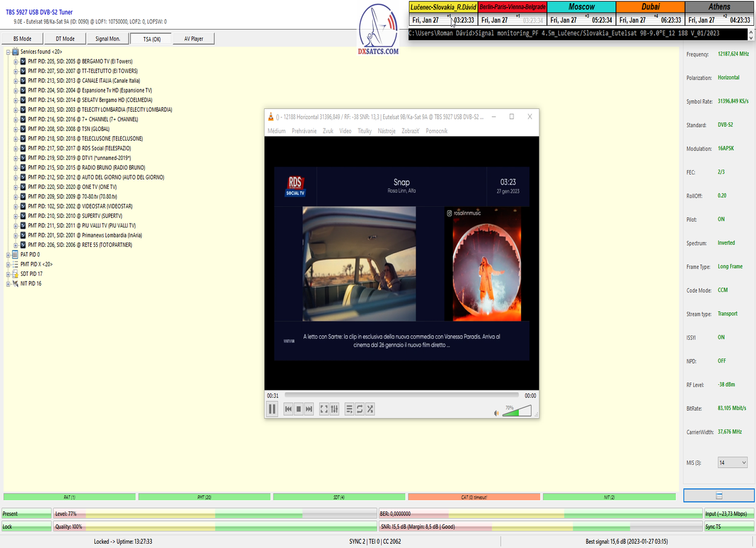The height and width of the screenshot is (548, 756).
Task: Switch to the Signal Mon. tab
Action: click(108, 39)
